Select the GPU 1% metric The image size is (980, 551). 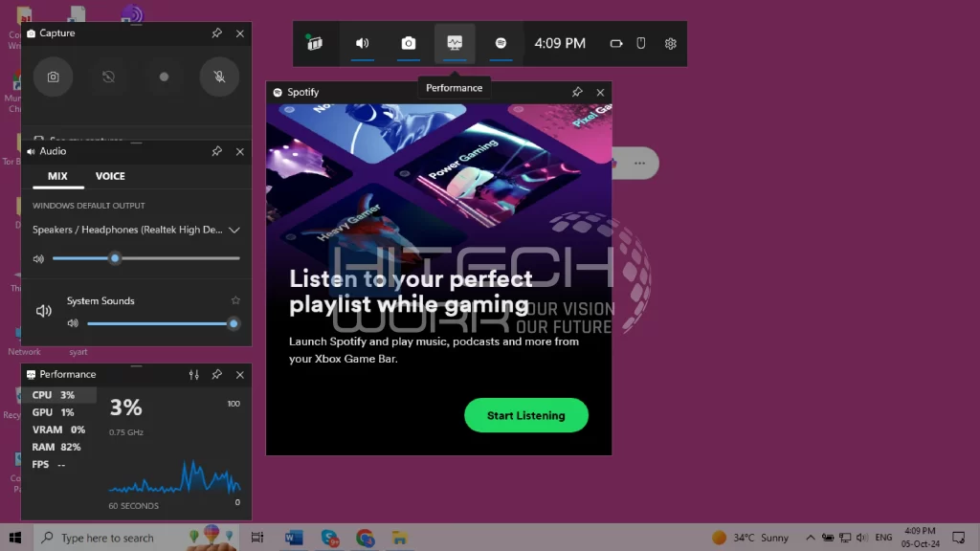[58, 412]
